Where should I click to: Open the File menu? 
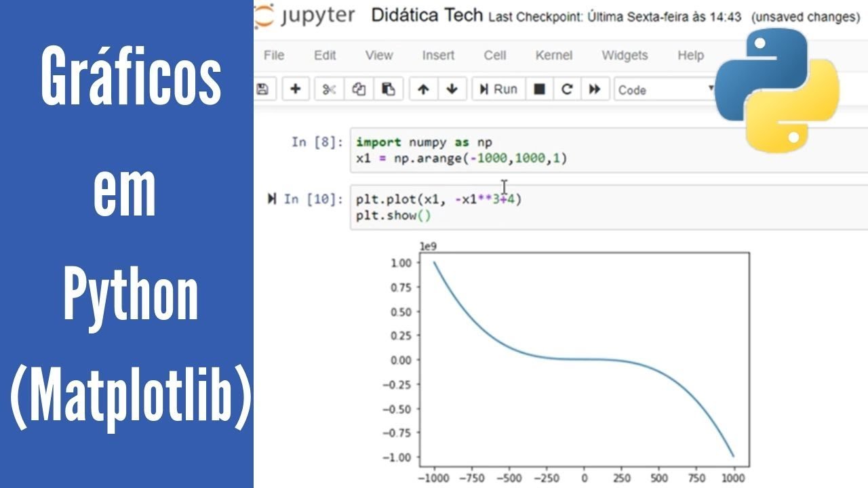(274, 56)
